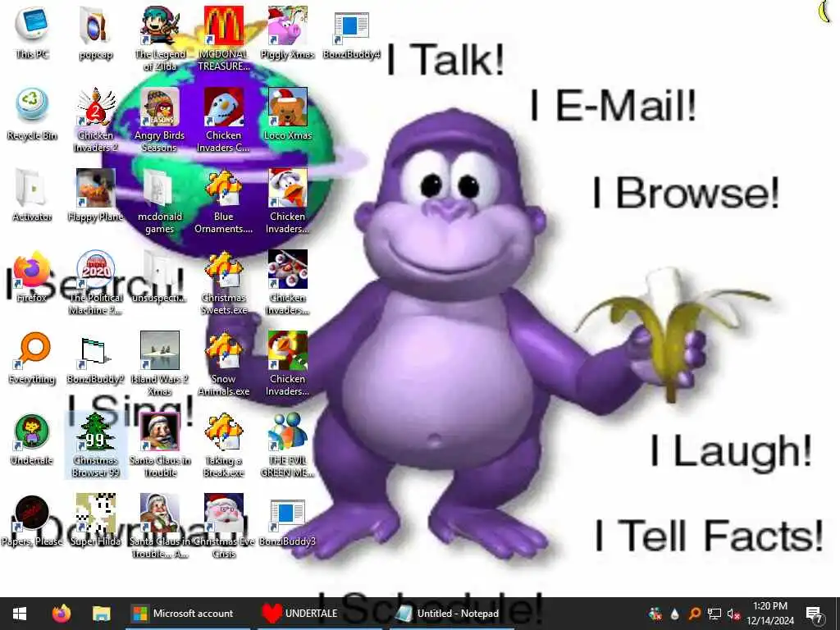Open Angry Birds Seasons shortcut
The width and height of the screenshot is (840, 630).
pos(160,120)
